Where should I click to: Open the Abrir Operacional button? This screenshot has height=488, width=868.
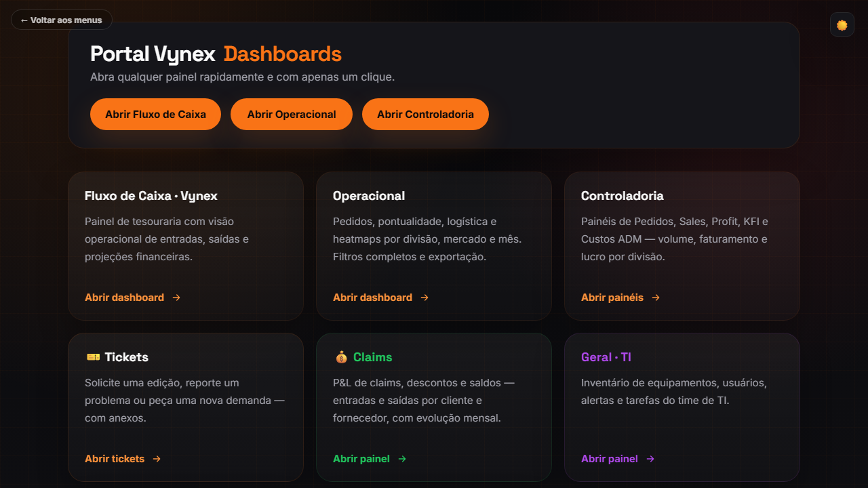point(292,114)
